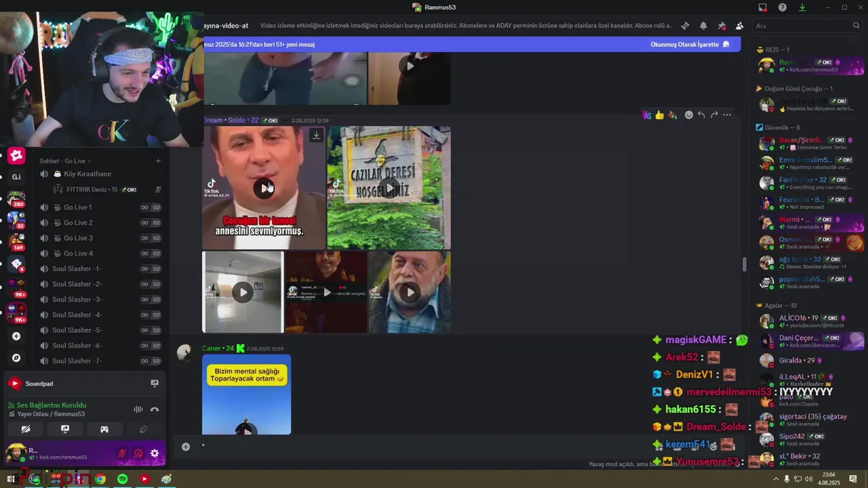Screen dimensions: 868x488
Task: Collapse the Güvenlik role group
Action: [778, 127]
